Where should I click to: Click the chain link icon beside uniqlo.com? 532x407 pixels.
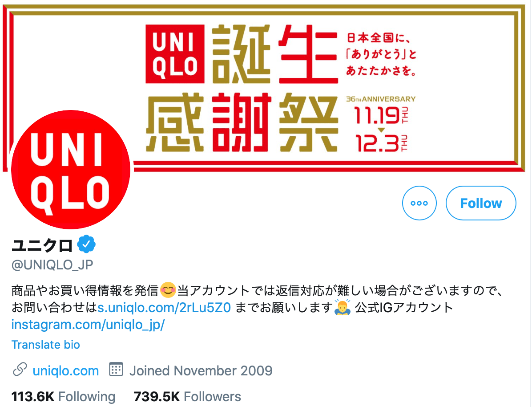[x=20, y=370]
